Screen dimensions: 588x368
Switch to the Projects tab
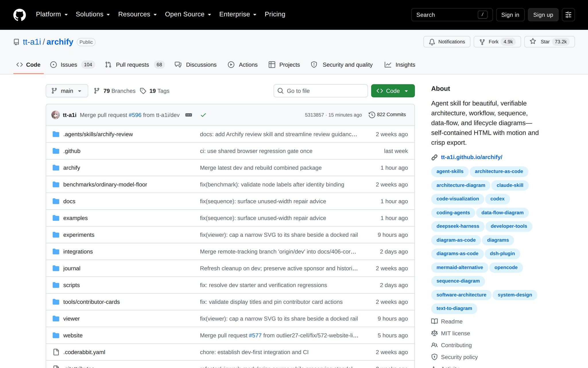coord(284,65)
